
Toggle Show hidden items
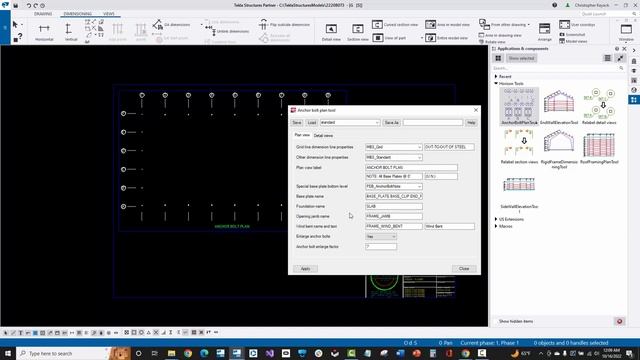coord(516,321)
